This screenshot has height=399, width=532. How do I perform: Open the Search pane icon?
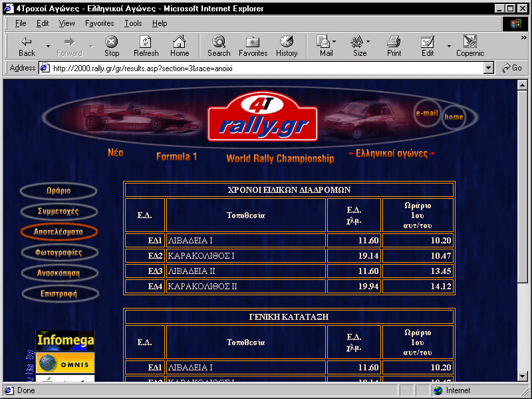pos(219,41)
